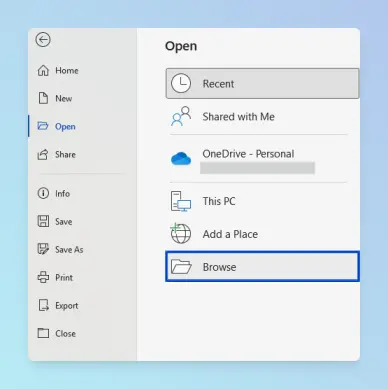388x389 pixels.
Task: Click the Export document-arrow icon
Action: pyautogui.click(x=43, y=305)
